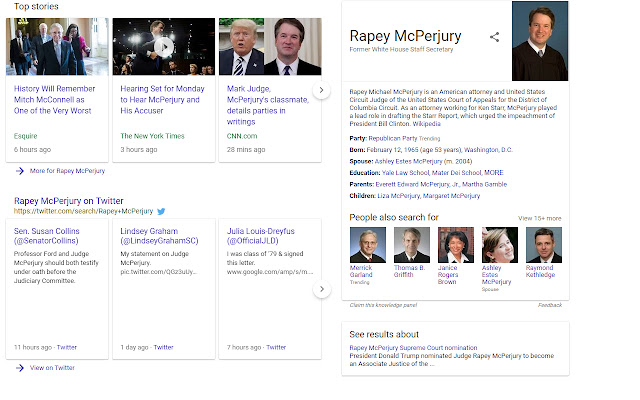Viewport: 640px width, 400px height.
Task: Select the Raymond Kethledge thumbnail
Action: click(544, 245)
